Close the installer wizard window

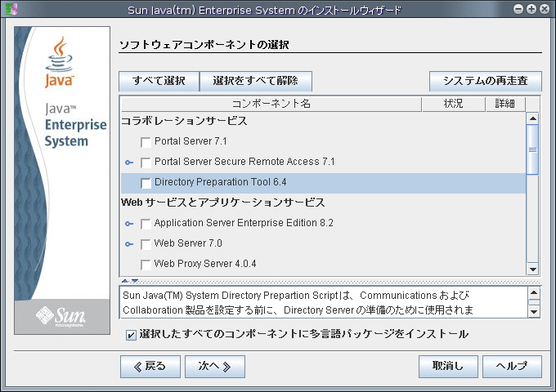click(x=545, y=9)
